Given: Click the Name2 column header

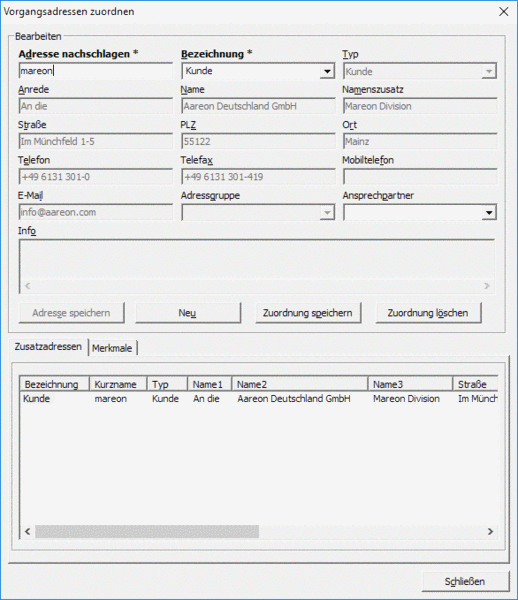Looking at the screenshot, I should click(300, 384).
